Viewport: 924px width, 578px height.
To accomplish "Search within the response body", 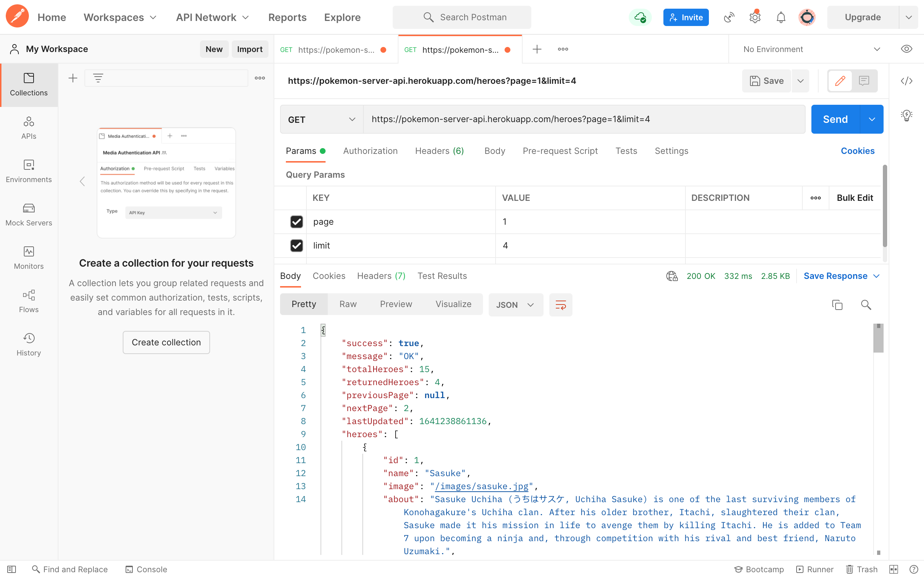I will tap(866, 305).
